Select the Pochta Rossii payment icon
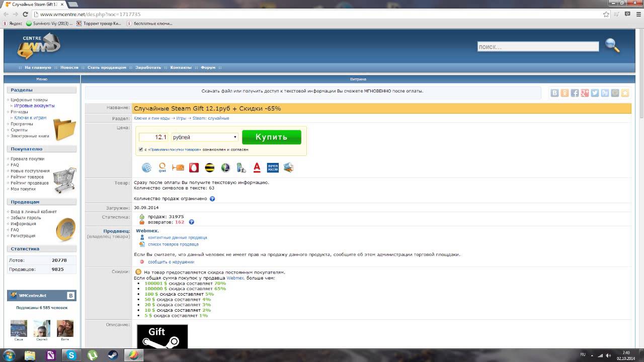 273,167
